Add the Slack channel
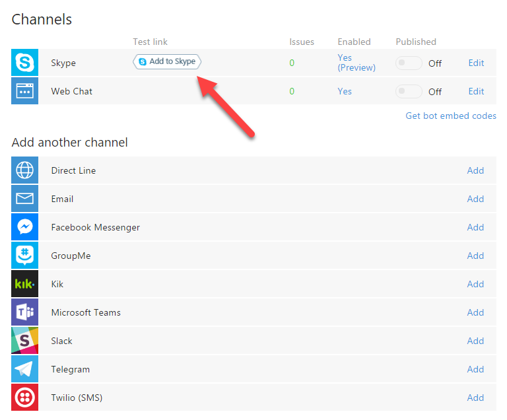Image resolution: width=507 pixels, height=420 pixels. tap(475, 341)
